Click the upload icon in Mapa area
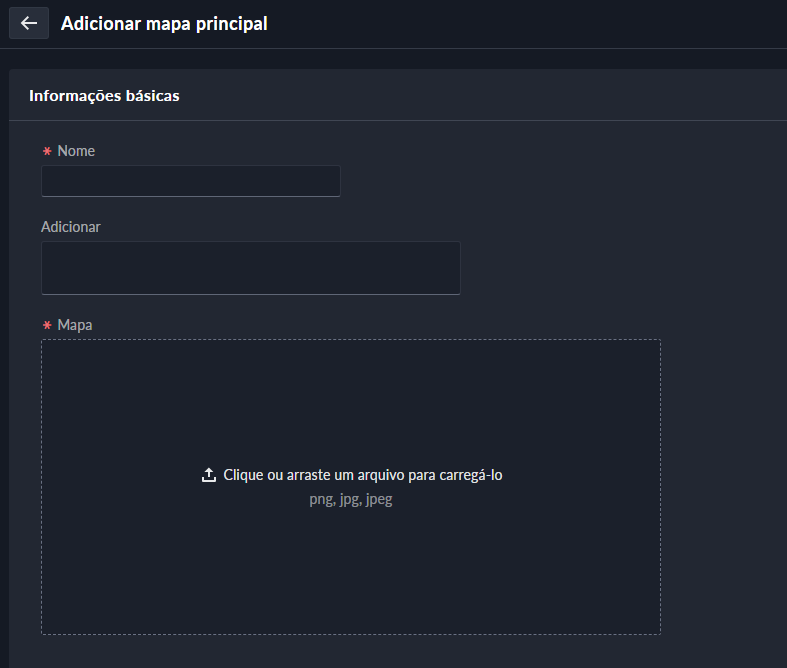This screenshot has width=787, height=668. 209,475
